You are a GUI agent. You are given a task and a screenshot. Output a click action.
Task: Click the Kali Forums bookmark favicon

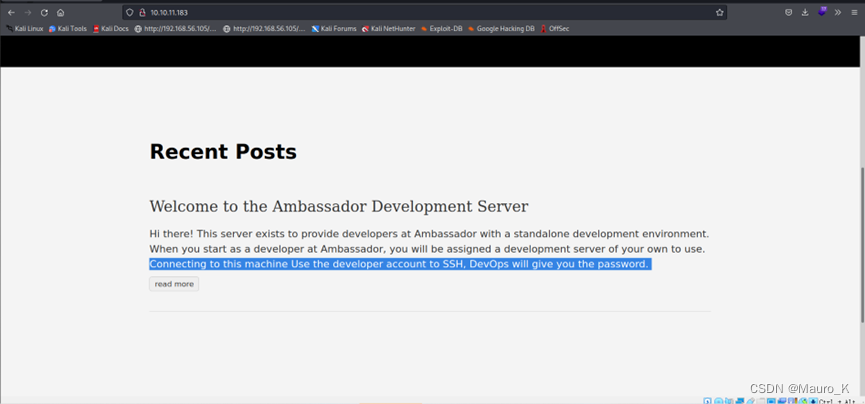316,29
